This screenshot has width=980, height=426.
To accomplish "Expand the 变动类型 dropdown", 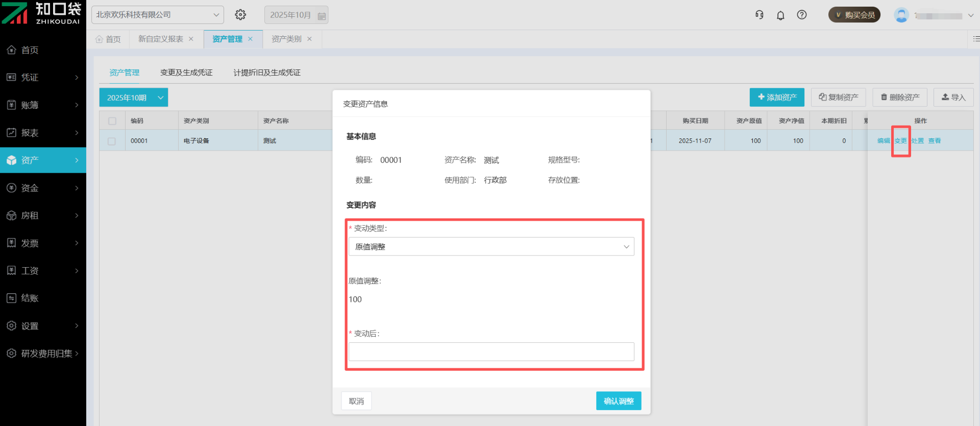I will tap(491, 247).
